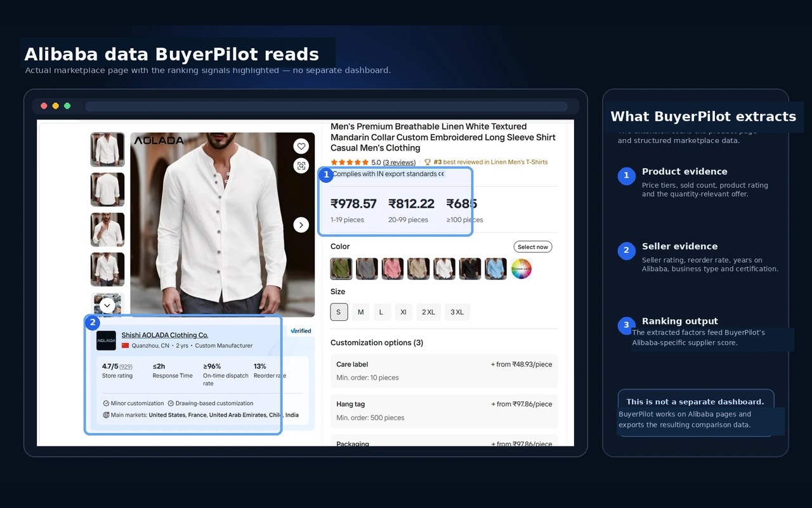Click the main product photo of the white shirt
Viewport: 812px width, 508px height.
click(x=222, y=224)
